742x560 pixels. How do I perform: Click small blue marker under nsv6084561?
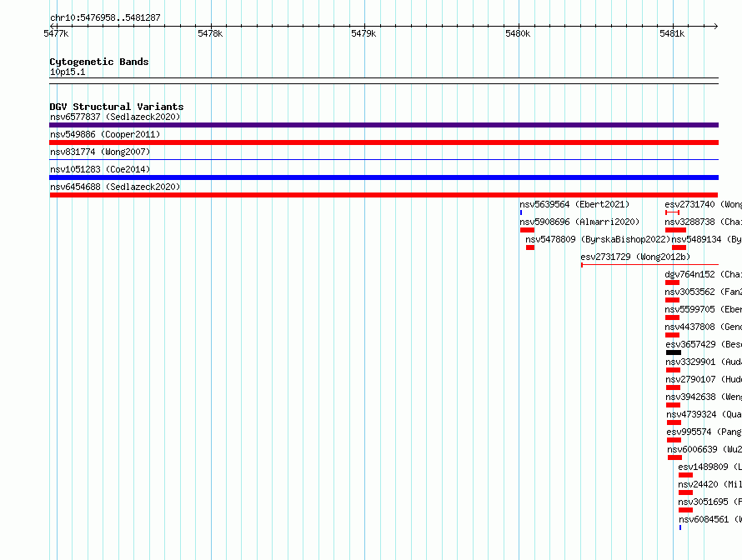click(x=680, y=527)
